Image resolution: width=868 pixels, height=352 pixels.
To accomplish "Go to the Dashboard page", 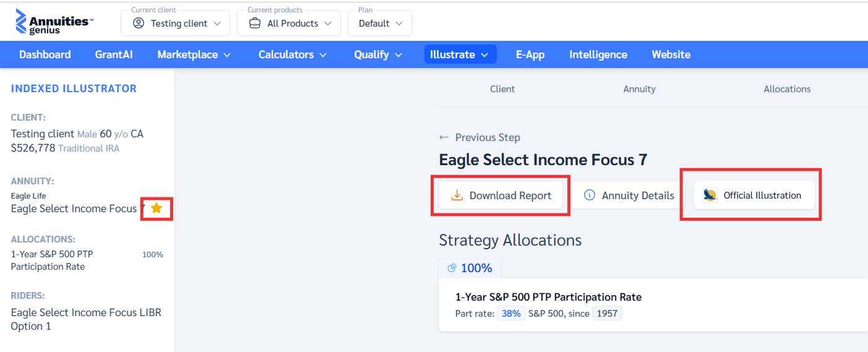I will 45,54.
